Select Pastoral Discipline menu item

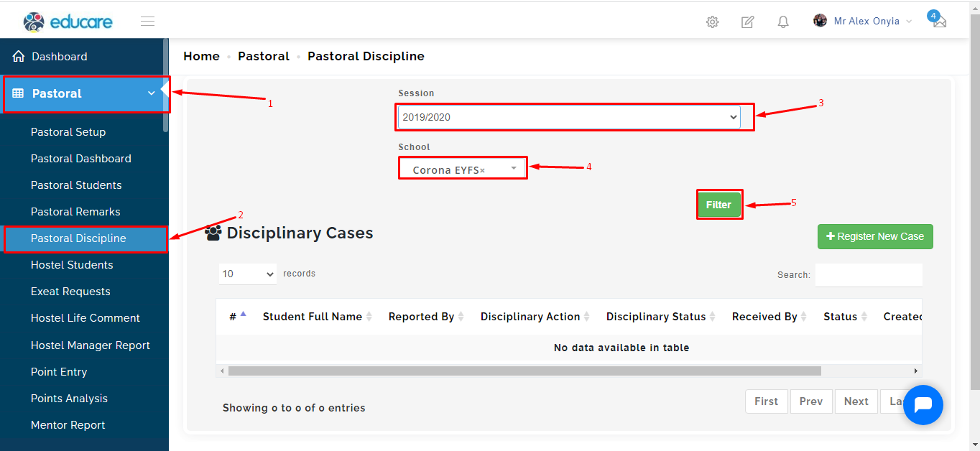[x=84, y=238]
